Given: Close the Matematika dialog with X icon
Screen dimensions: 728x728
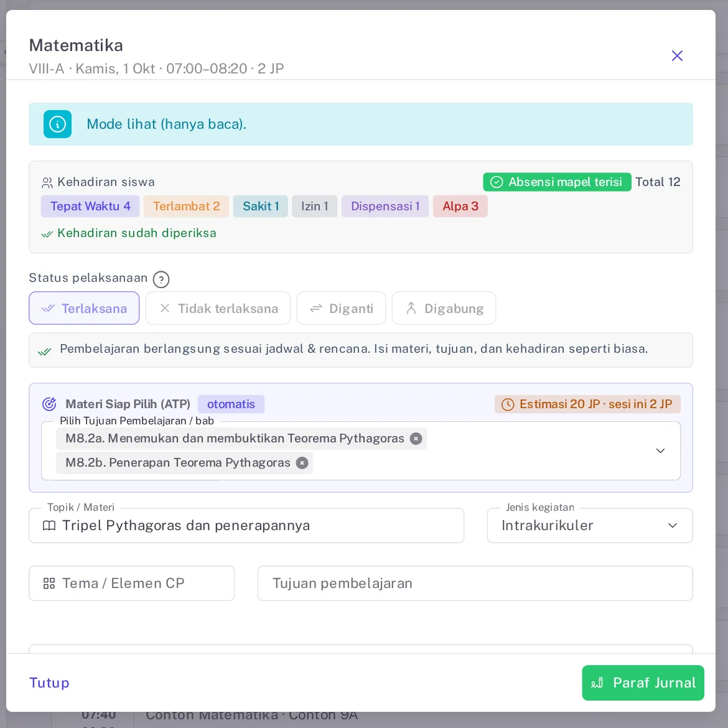Looking at the screenshot, I should (x=677, y=56).
